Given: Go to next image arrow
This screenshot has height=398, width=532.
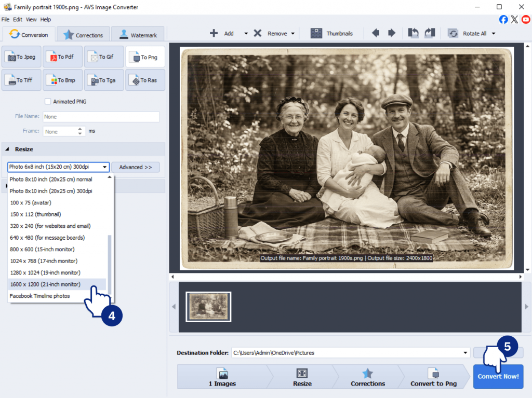Looking at the screenshot, I should point(392,33).
